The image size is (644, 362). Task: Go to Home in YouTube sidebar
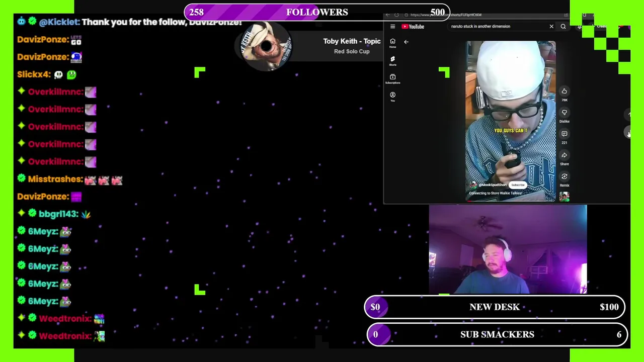pyautogui.click(x=393, y=43)
